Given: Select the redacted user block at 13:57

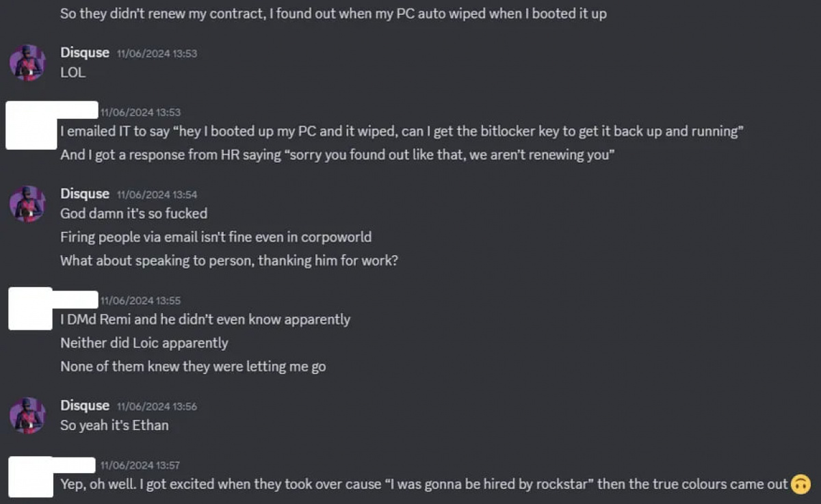Looking at the screenshot, I should tap(52, 477).
